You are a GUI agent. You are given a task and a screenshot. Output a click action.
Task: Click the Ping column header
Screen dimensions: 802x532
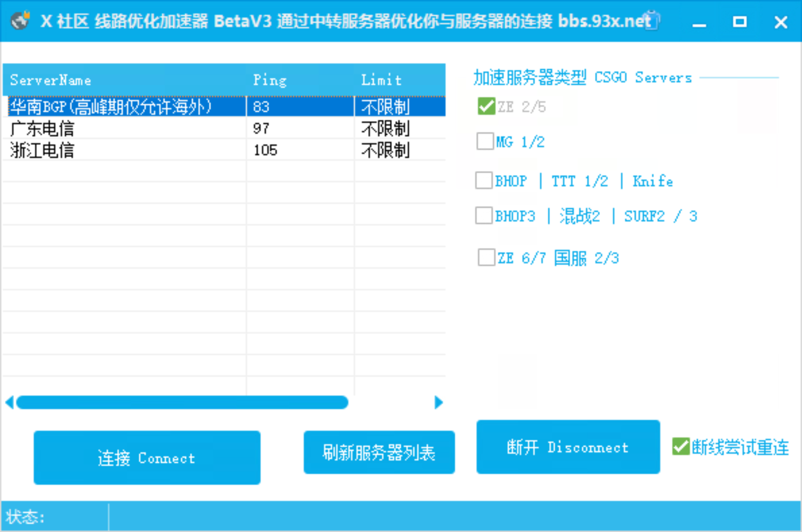[x=270, y=80]
